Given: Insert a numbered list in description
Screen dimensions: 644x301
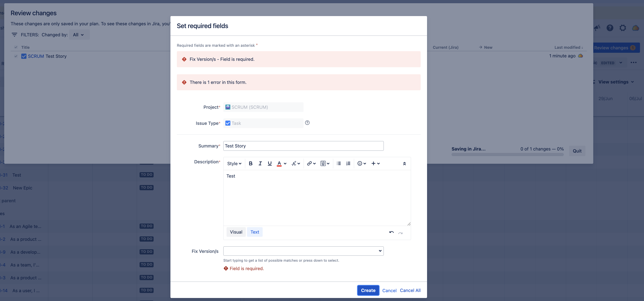Looking at the screenshot, I should click(348, 163).
